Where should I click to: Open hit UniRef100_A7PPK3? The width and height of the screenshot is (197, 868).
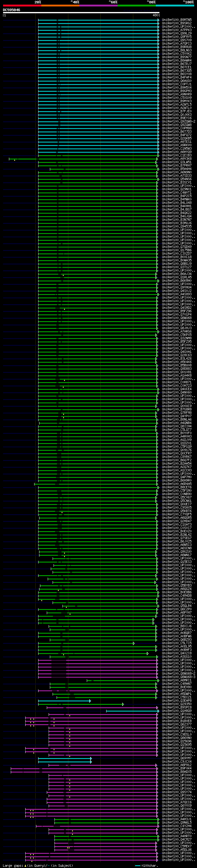coord(177,30)
